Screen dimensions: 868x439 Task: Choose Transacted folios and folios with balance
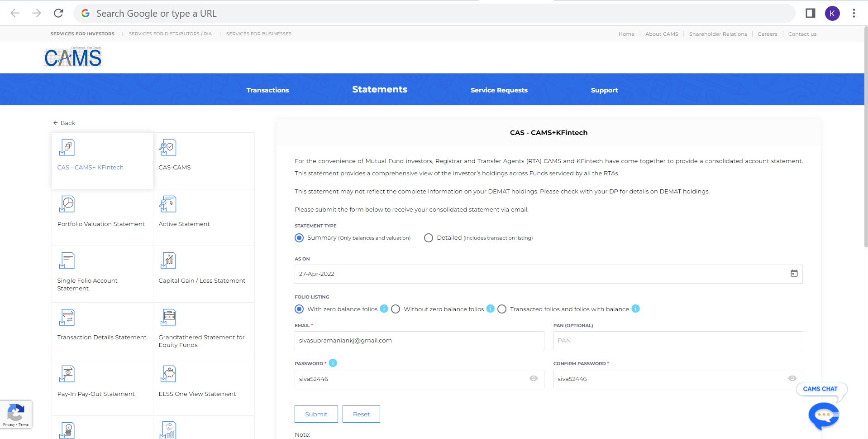coord(502,309)
